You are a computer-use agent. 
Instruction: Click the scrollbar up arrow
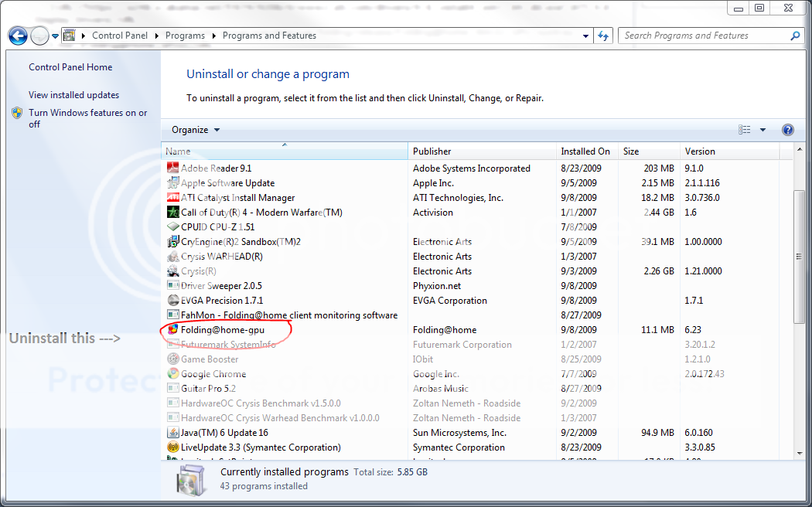click(799, 151)
